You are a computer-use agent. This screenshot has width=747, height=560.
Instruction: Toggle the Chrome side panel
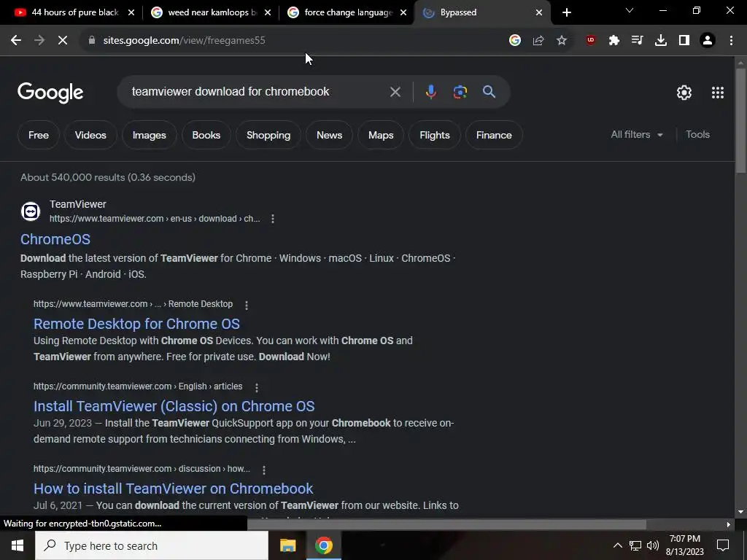(684, 41)
